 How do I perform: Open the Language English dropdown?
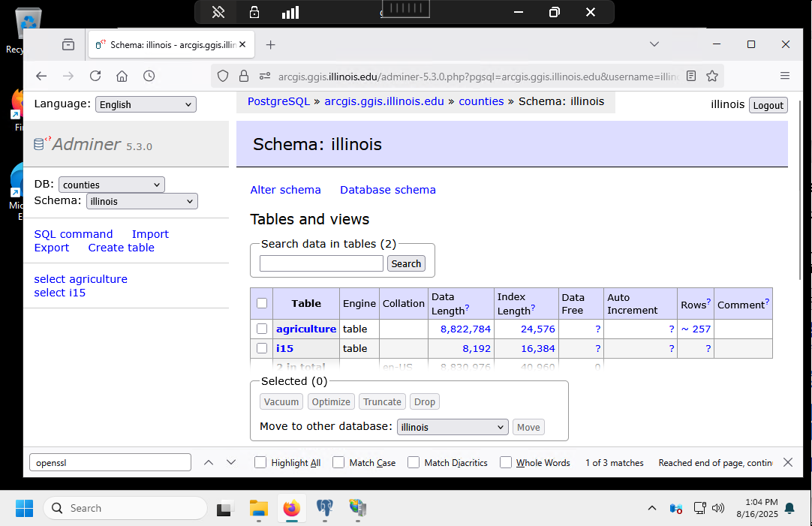pyautogui.click(x=146, y=104)
